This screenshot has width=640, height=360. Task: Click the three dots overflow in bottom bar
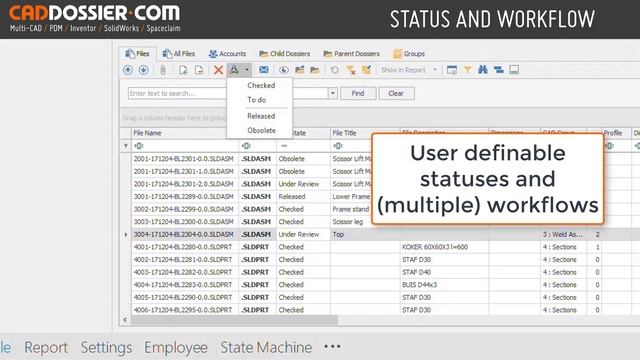(x=332, y=347)
